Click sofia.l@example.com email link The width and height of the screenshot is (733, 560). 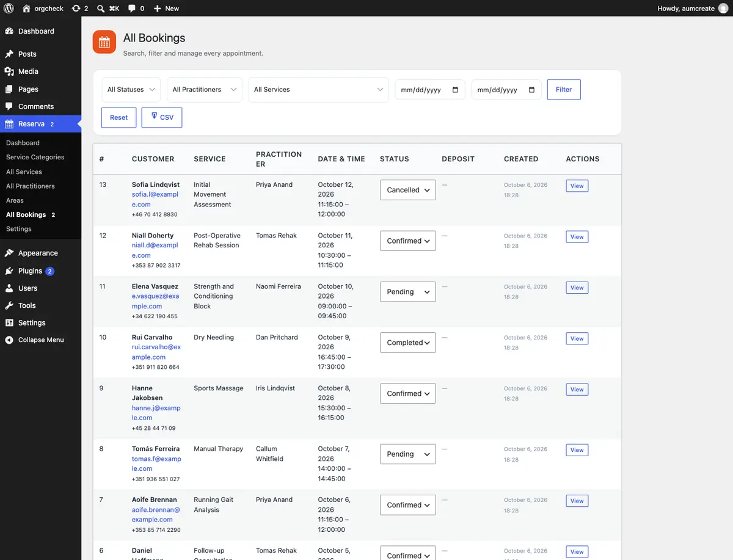point(155,200)
